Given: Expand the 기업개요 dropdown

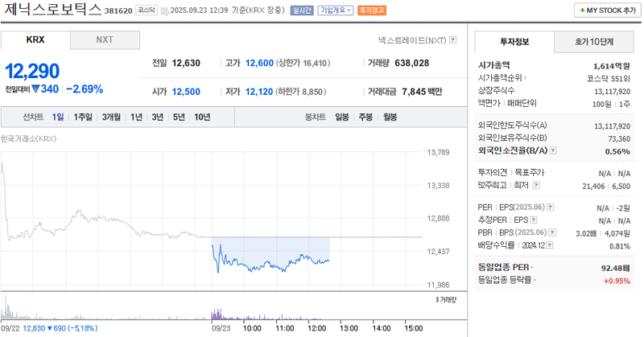Looking at the screenshot, I should 336,10.
